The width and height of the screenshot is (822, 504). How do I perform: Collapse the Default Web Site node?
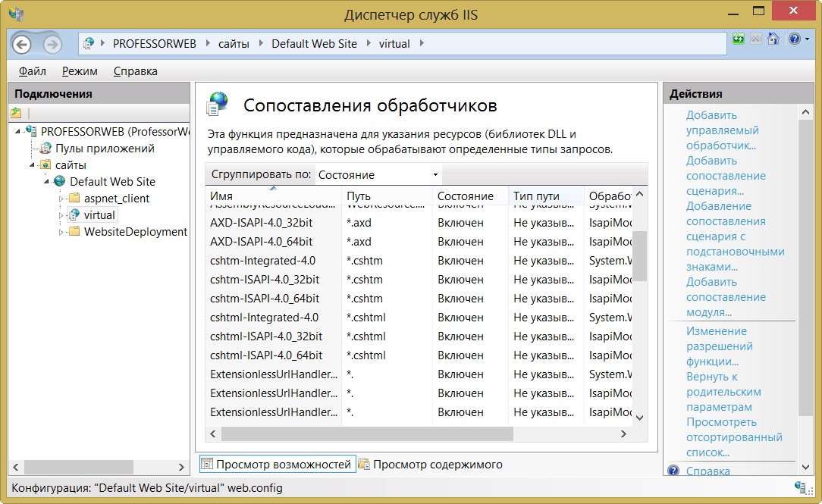[47, 182]
